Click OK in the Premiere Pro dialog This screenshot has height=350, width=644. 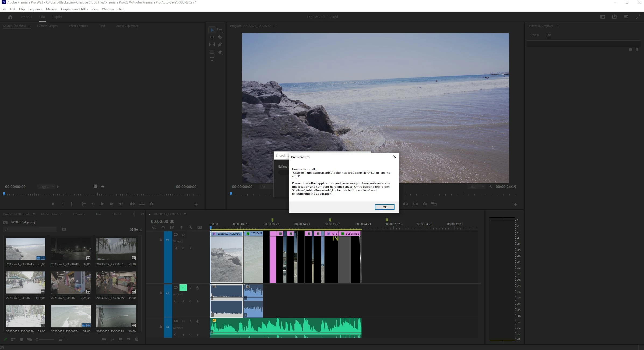click(x=384, y=207)
